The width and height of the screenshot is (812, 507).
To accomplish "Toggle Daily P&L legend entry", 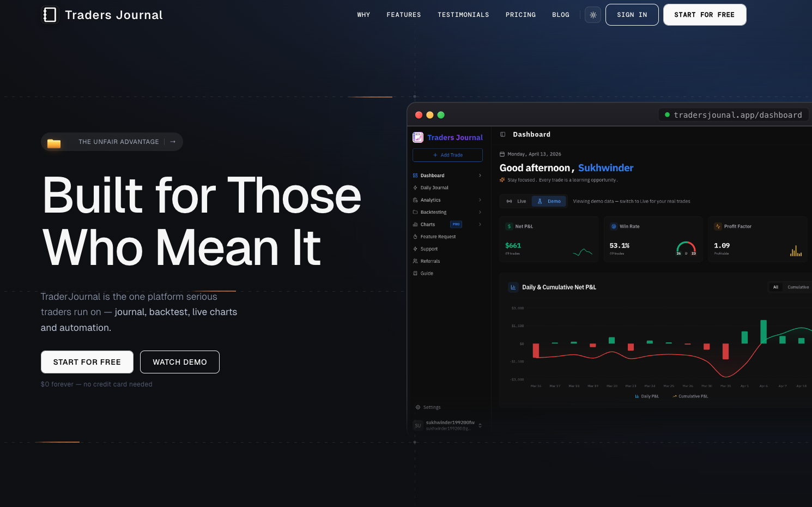I will point(647,396).
